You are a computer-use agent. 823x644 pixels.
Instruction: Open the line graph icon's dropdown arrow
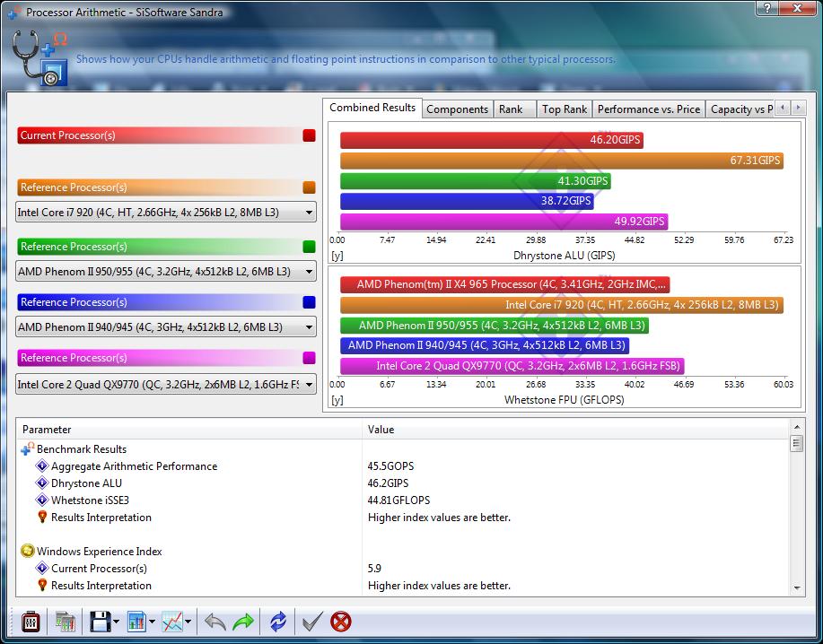pos(188,622)
